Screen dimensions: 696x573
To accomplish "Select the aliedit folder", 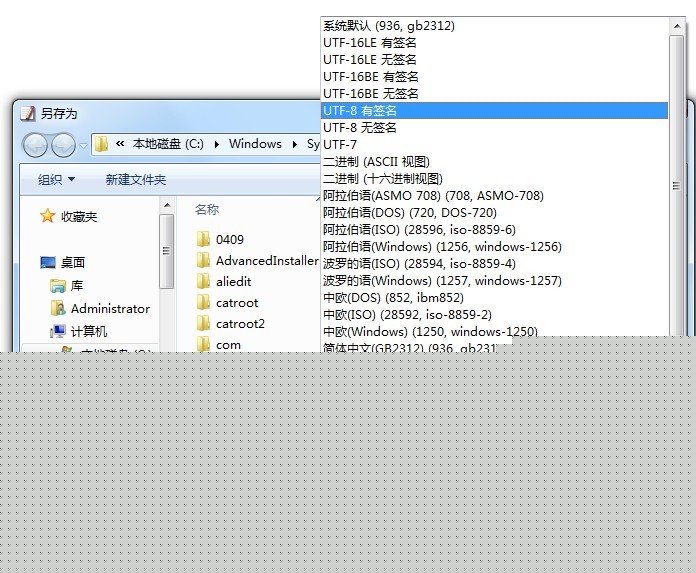I will 233,281.
